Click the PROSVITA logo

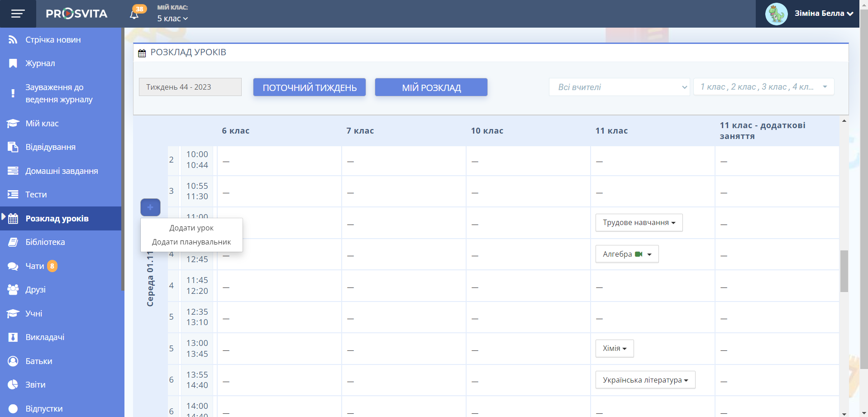76,14
